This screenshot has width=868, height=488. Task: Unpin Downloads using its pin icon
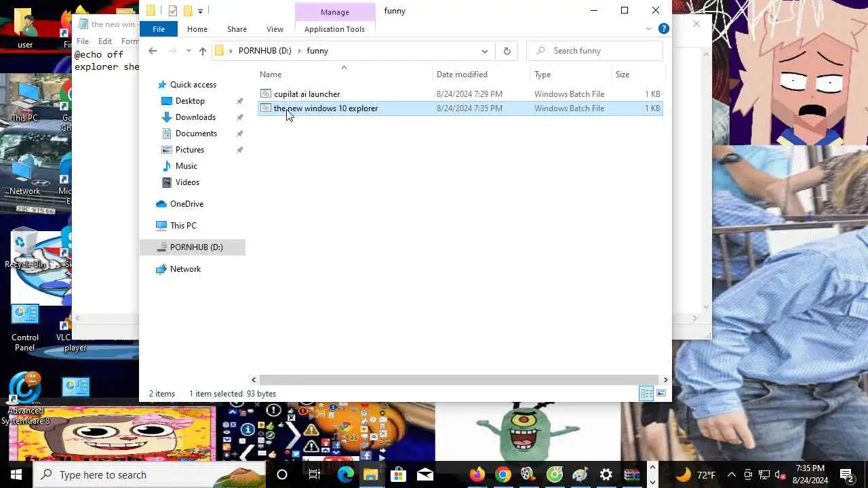tap(239, 117)
